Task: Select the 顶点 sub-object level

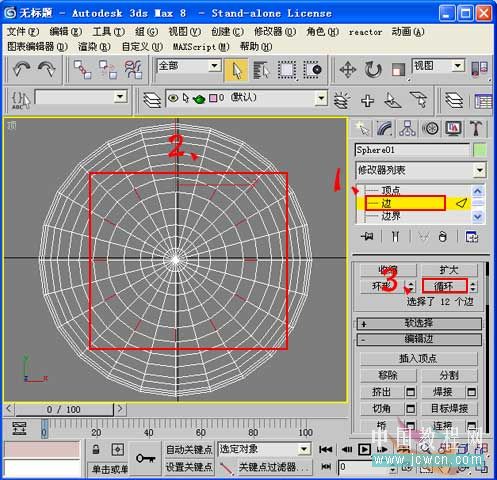Action: (x=391, y=190)
